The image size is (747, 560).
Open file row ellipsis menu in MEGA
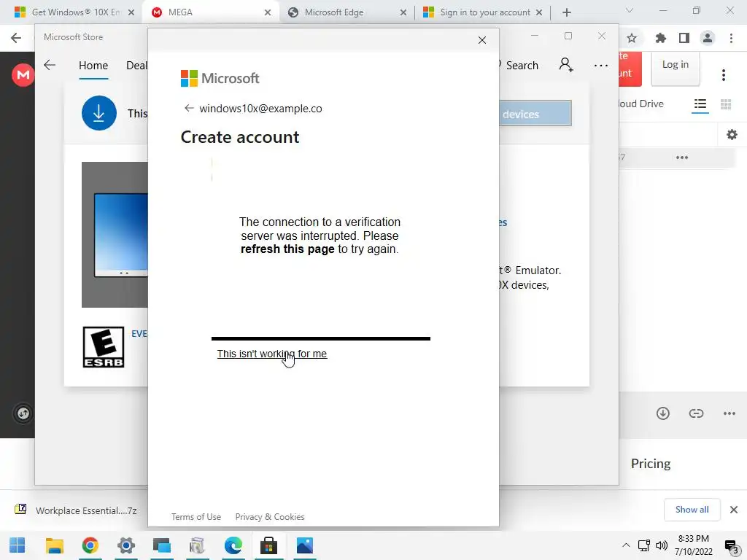pyautogui.click(x=682, y=157)
